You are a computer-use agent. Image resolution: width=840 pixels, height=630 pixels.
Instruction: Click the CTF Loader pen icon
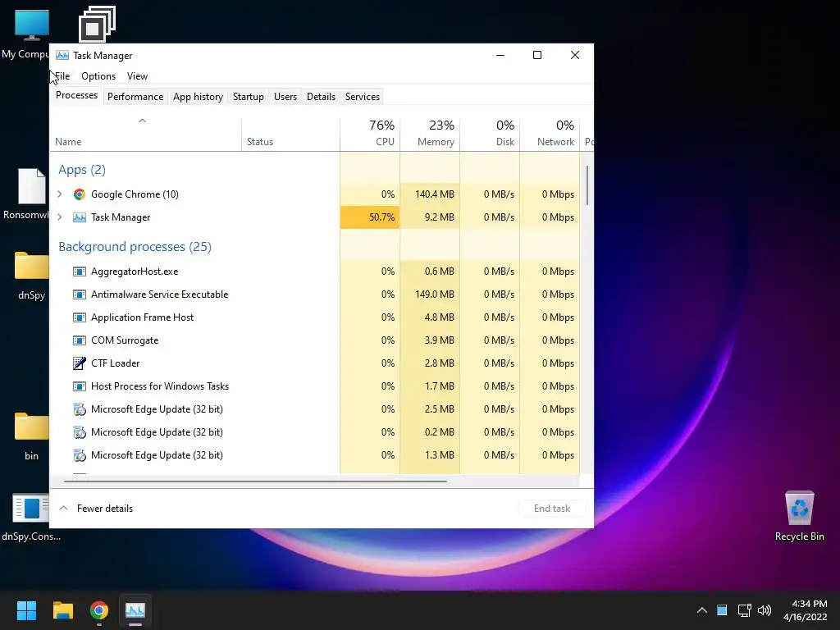point(80,363)
